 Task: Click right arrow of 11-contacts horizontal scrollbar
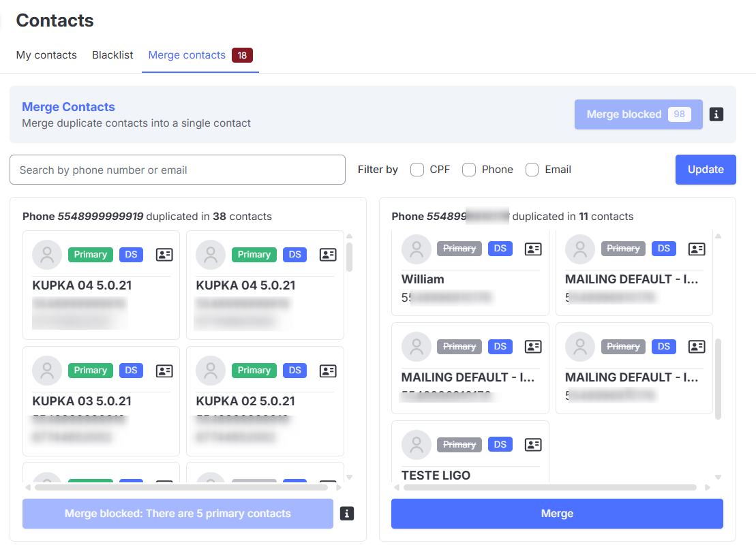[x=708, y=488]
